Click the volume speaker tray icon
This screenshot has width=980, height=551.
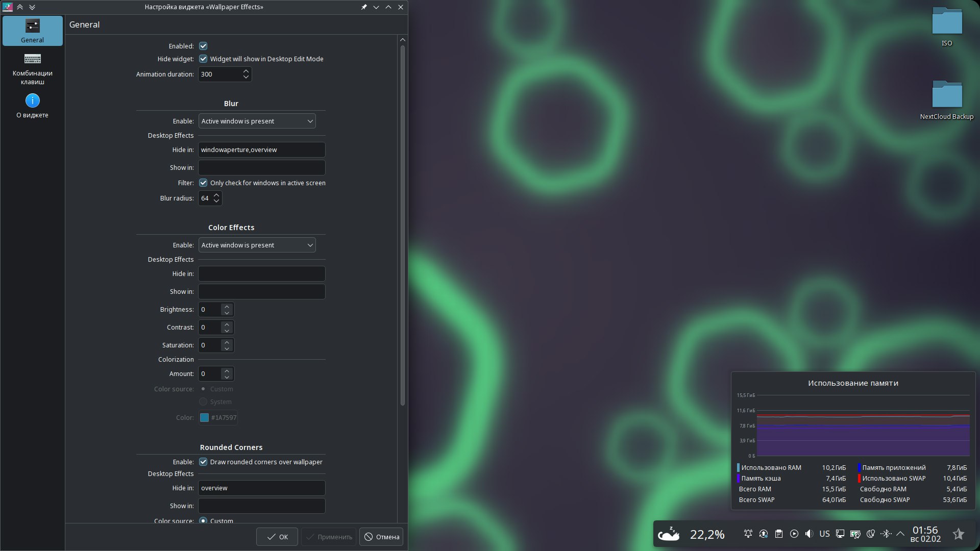tap(809, 534)
